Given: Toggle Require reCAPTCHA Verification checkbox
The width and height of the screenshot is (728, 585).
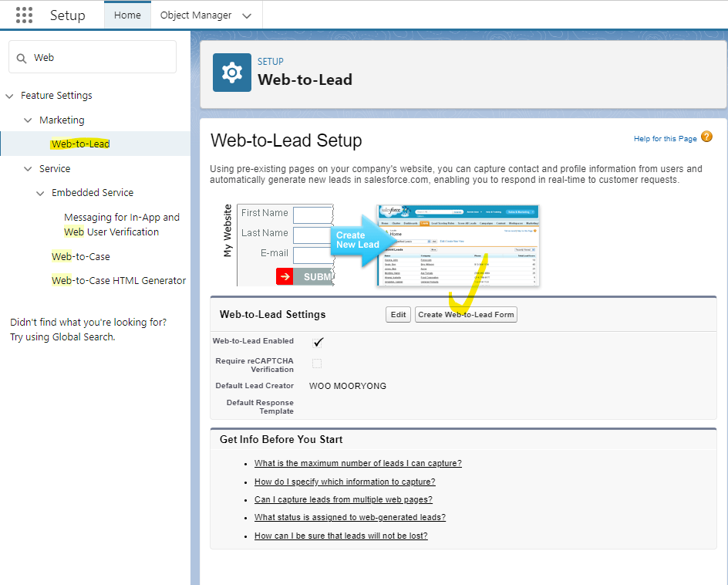Looking at the screenshot, I should (317, 364).
